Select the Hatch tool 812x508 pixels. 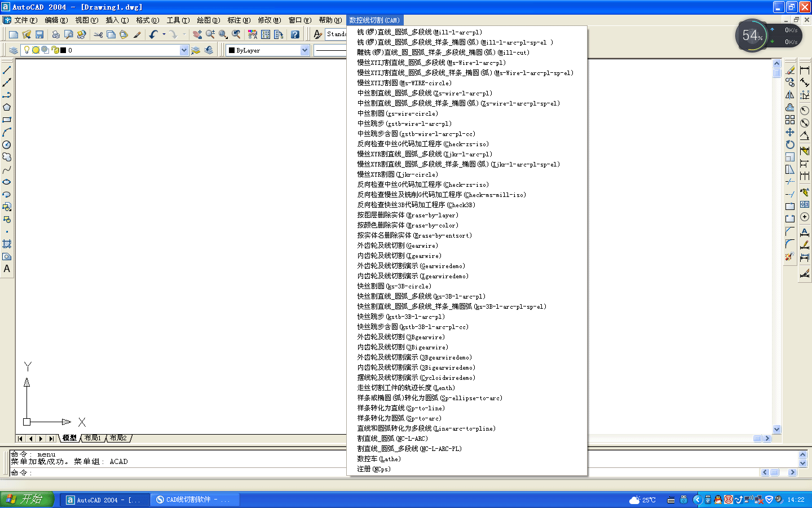click(x=7, y=244)
